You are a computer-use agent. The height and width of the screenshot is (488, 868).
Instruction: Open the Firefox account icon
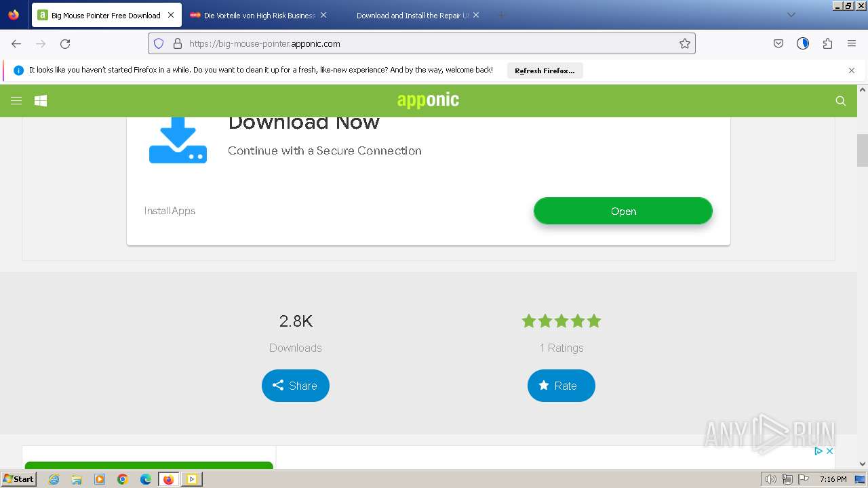click(803, 43)
